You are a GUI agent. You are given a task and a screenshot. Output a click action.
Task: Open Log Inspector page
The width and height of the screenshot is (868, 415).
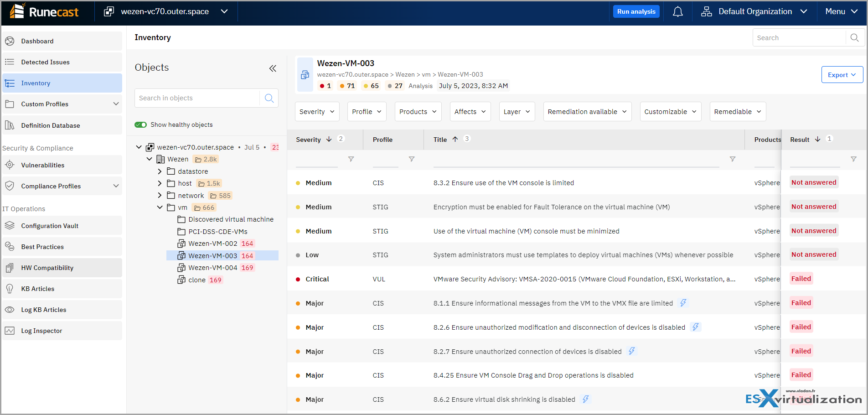[62, 331]
